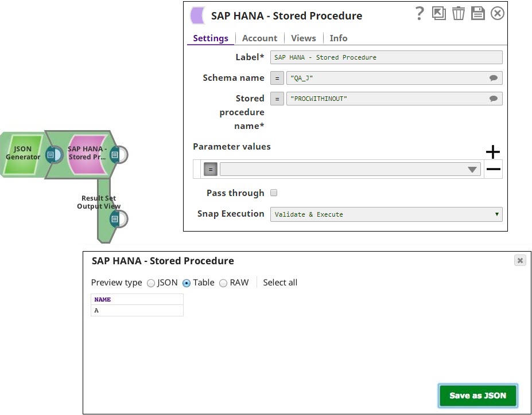
Task: Click the purple snap icon in dialog title
Action: click(x=197, y=15)
